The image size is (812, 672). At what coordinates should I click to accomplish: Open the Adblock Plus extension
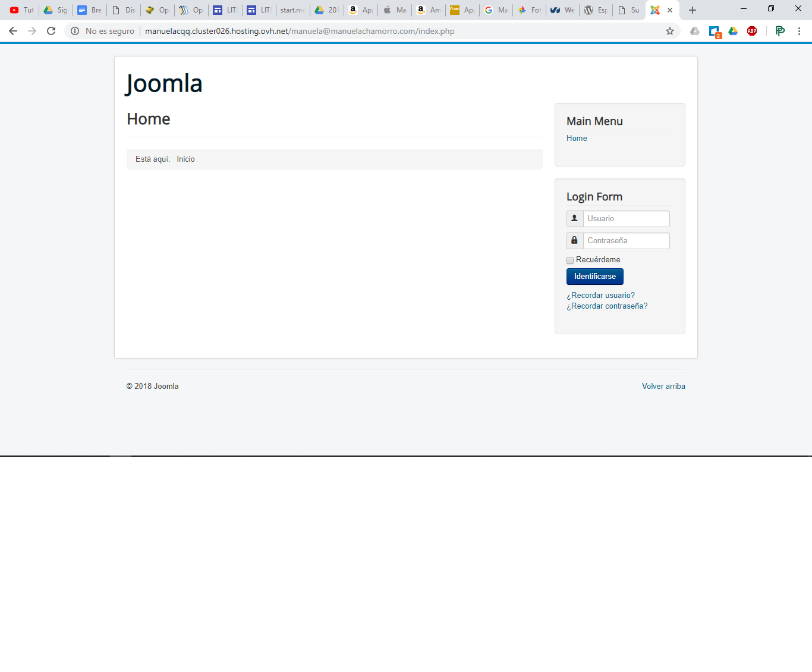(x=752, y=31)
